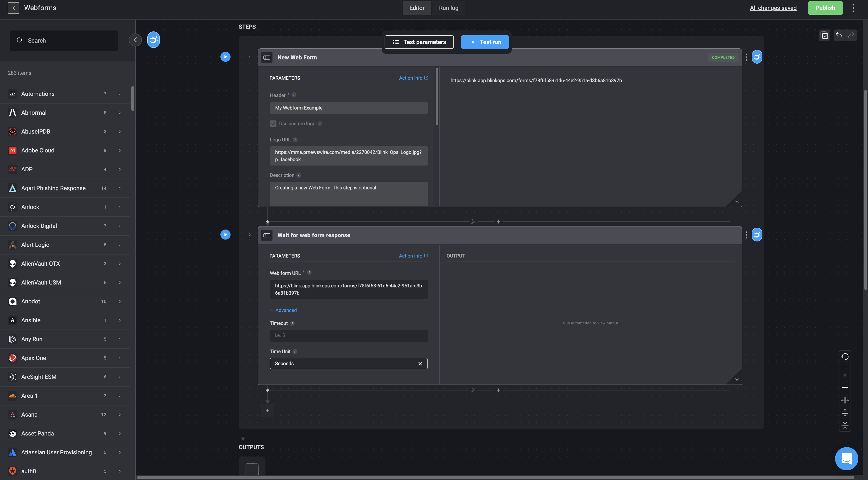
Task: Click the Description text area
Action: 349,194
